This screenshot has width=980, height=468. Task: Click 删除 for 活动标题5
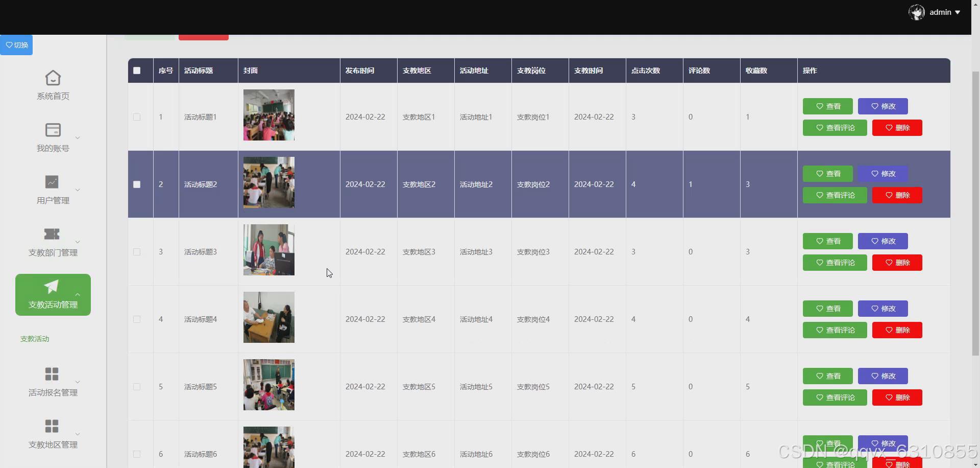[897, 397]
